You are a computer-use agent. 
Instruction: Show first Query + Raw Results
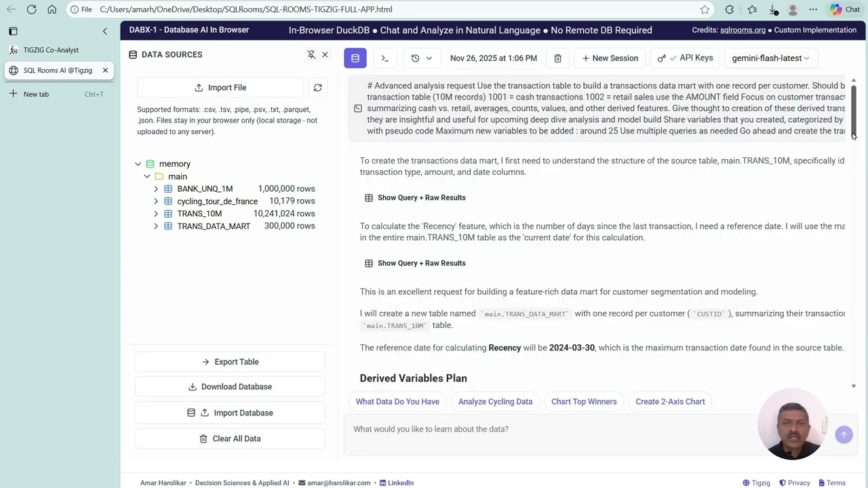pyautogui.click(x=415, y=198)
